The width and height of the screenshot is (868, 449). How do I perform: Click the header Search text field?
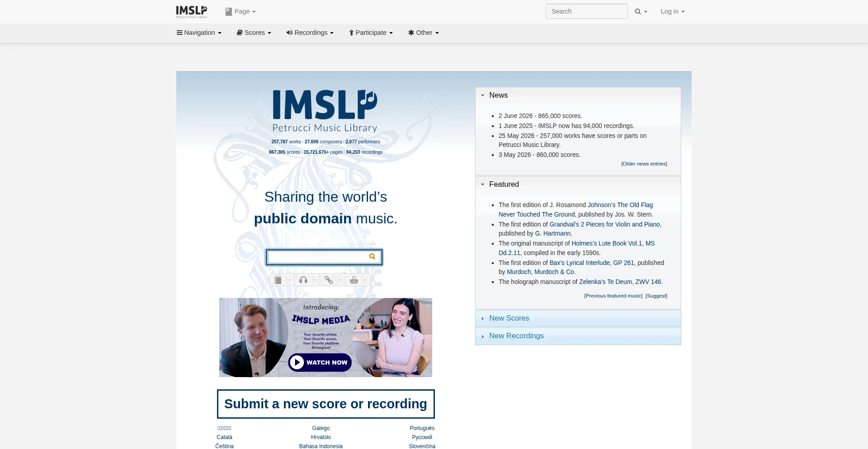[586, 11]
